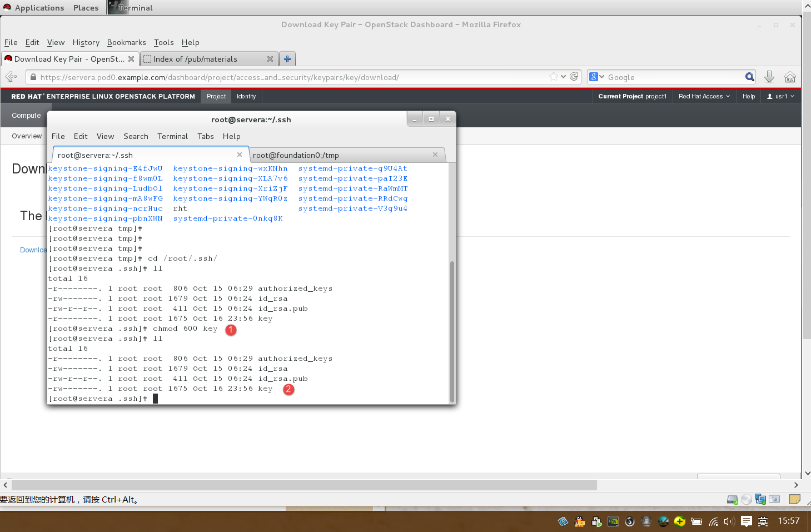Click the Download key pair link

(x=33, y=250)
